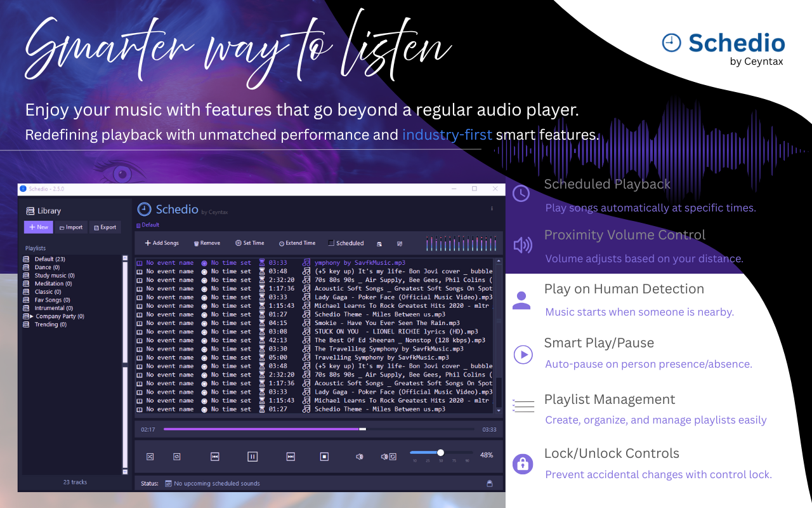Create a playlist with the New button
The height and width of the screenshot is (508, 812).
[x=38, y=227]
